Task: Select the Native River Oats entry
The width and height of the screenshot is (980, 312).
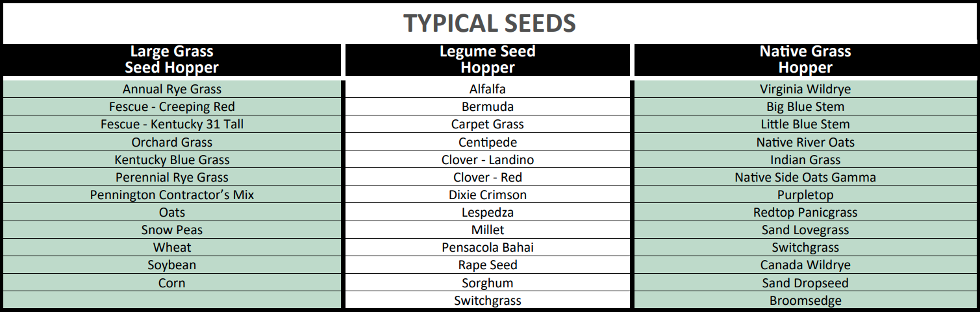Action: tap(805, 142)
